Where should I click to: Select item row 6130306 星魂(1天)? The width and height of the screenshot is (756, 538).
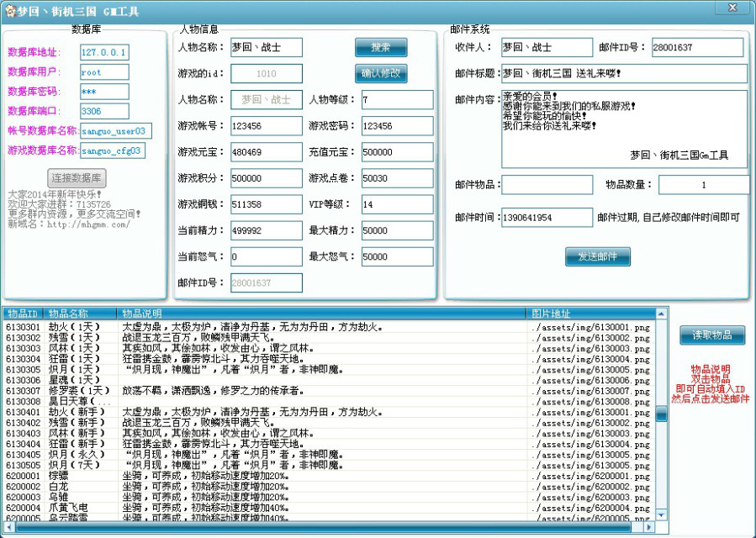tap(330, 380)
